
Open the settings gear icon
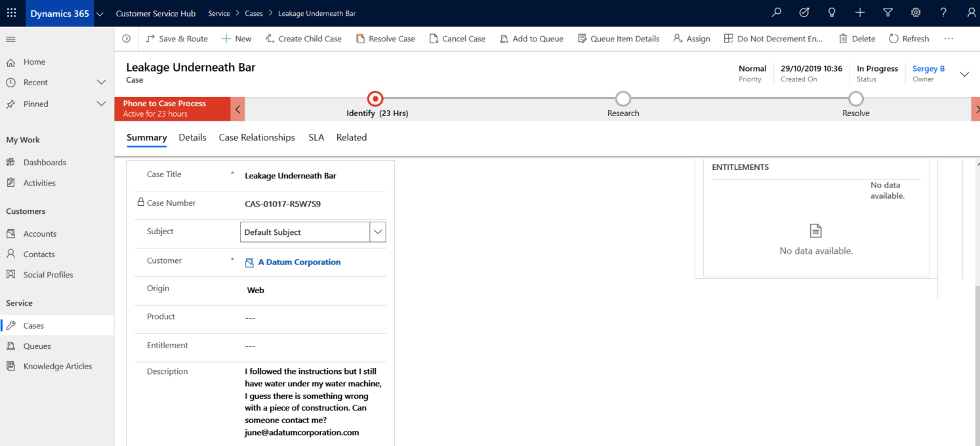916,12
